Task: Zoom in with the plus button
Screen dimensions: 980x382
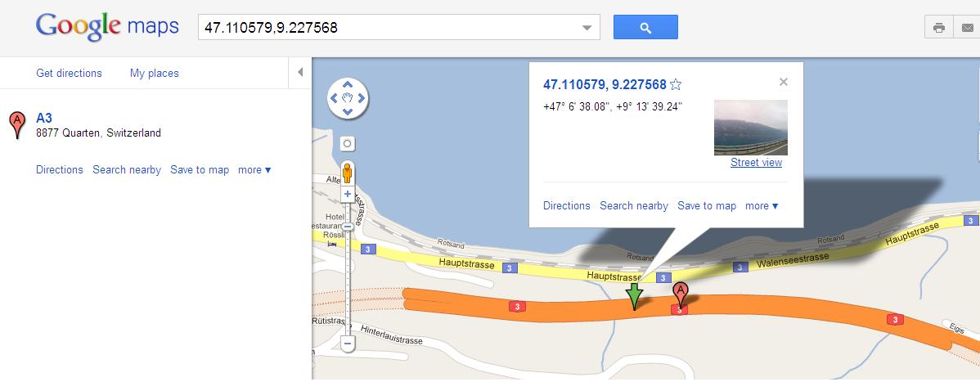Action: coord(348,195)
